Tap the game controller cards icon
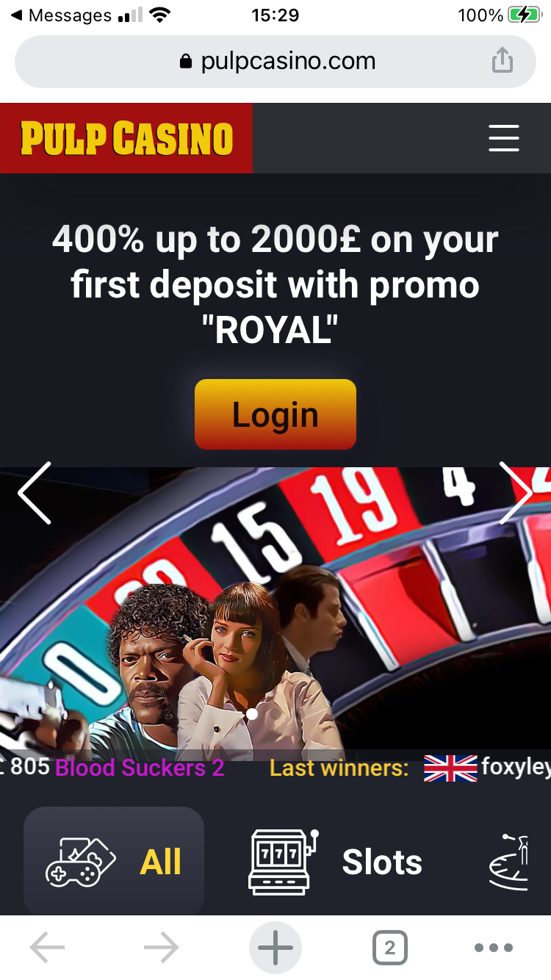The width and height of the screenshot is (551, 980). click(x=81, y=861)
